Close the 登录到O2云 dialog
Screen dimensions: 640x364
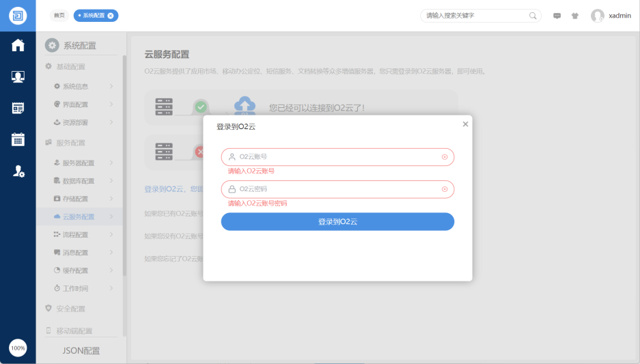point(465,124)
